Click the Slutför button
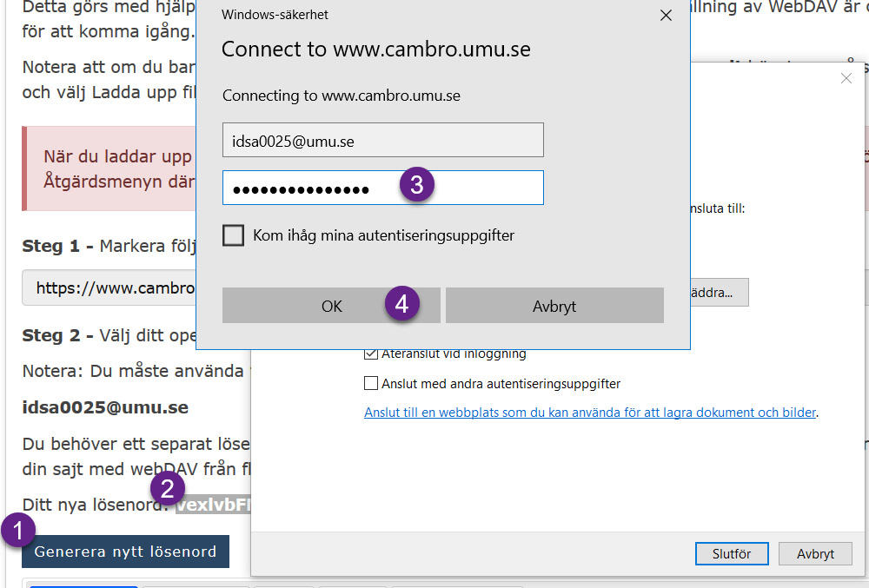The image size is (869, 588). (732, 553)
